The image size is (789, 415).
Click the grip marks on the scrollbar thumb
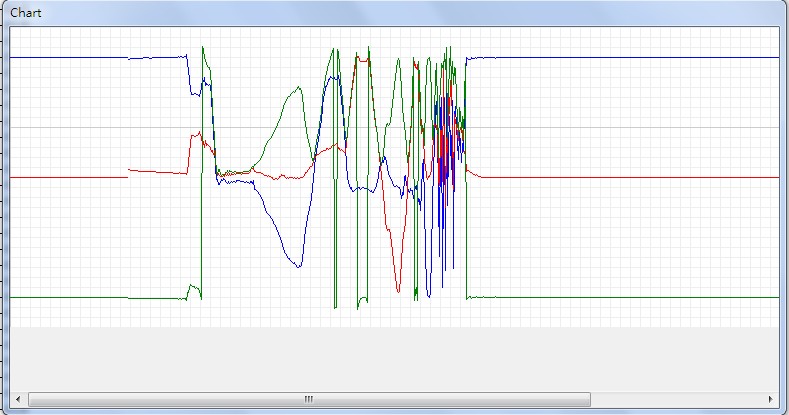tap(309, 399)
